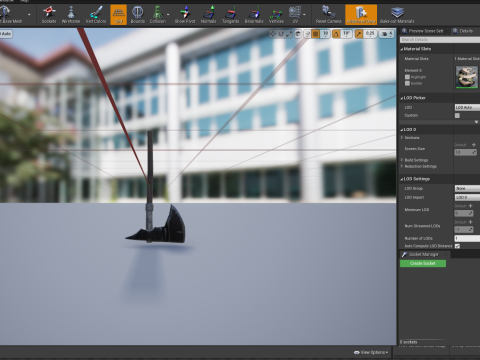Click the Base Mesh toolbar icon
Screen dimensions: 480x360
pos(10,15)
